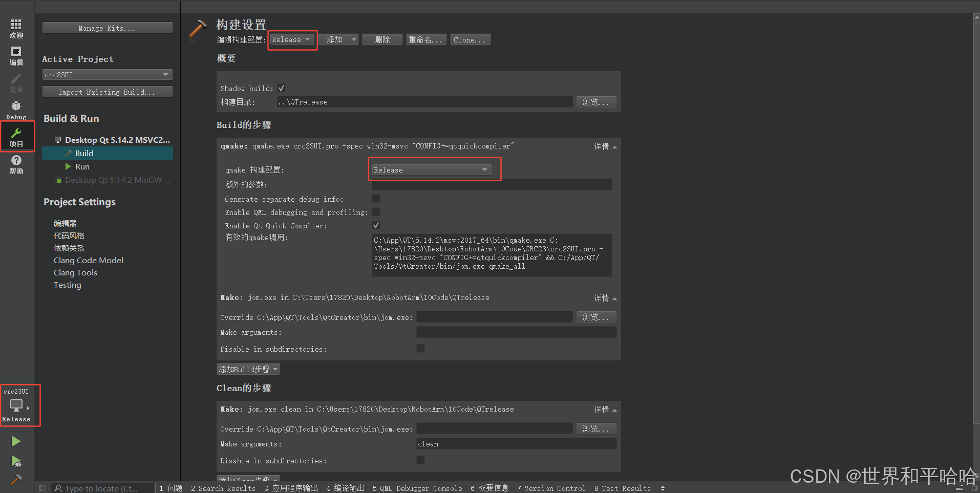The height and width of the screenshot is (493, 980).
Task: Toggle the Shadow build checkbox
Action: click(281, 88)
